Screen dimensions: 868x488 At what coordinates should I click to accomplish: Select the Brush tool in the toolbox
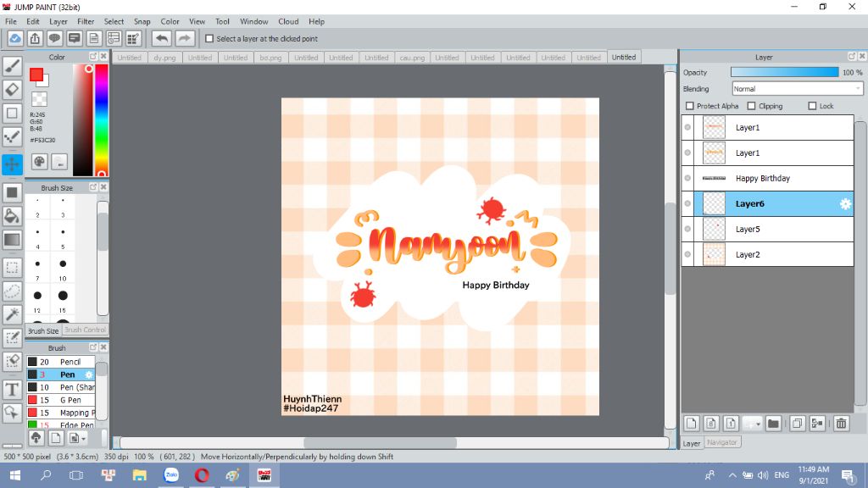pos(12,66)
